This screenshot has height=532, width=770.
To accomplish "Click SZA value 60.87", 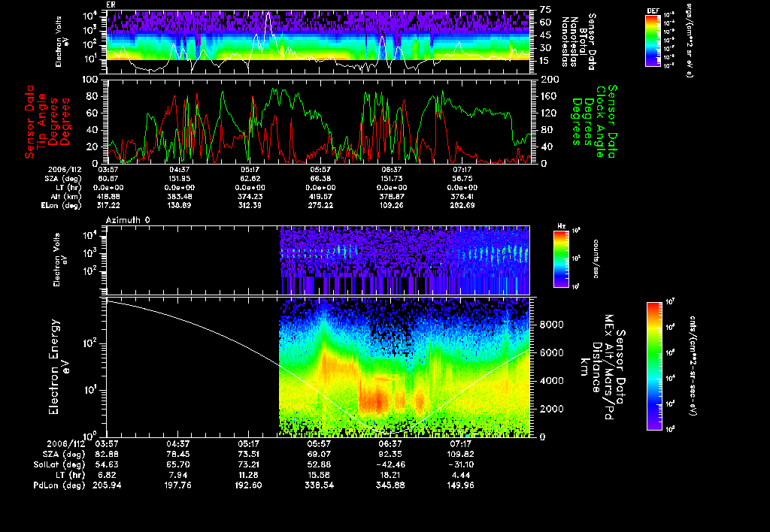I will (x=108, y=179).
